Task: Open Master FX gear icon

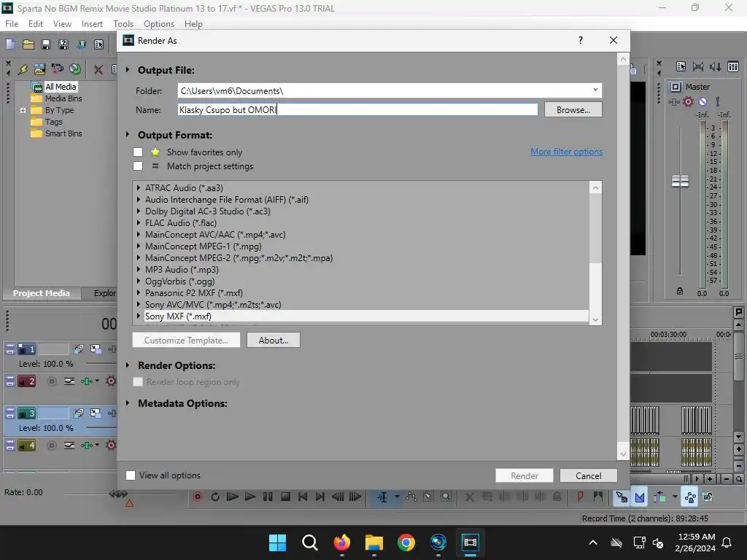Action: (x=688, y=101)
